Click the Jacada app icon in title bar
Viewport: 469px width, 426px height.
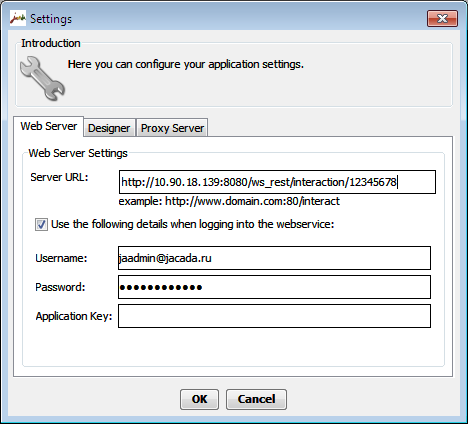point(18,18)
